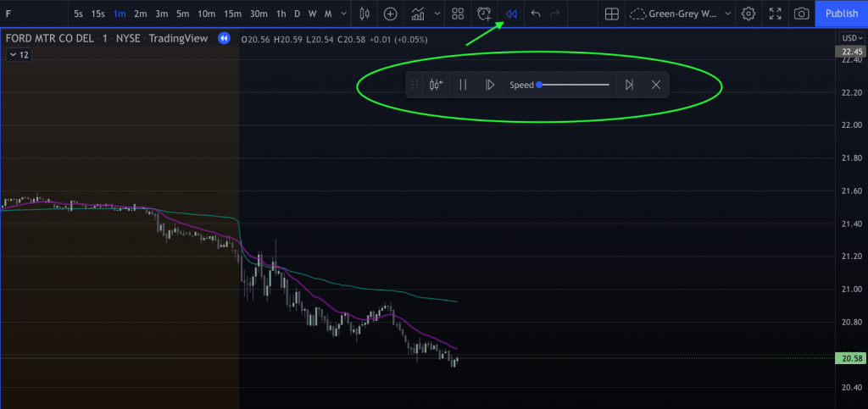868x409 pixels.
Task: Close the replay toolbar with X
Action: pos(656,86)
